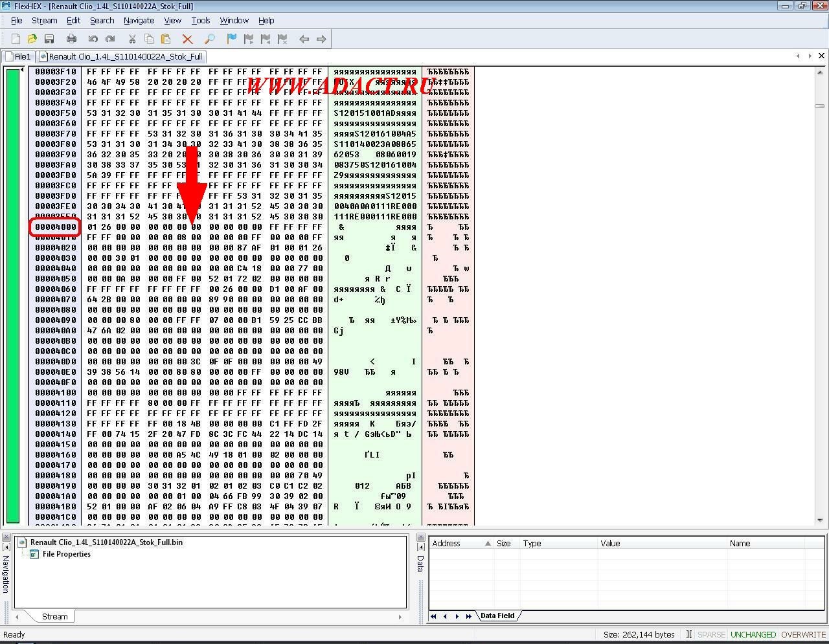Open the Window menu
Image resolution: width=829 pixels, height=644 pixels.
234,21
